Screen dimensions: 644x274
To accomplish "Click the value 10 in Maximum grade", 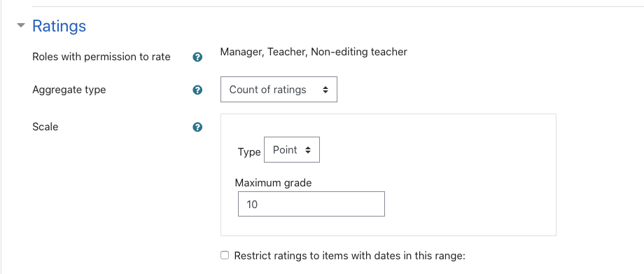I will (252, 204).
